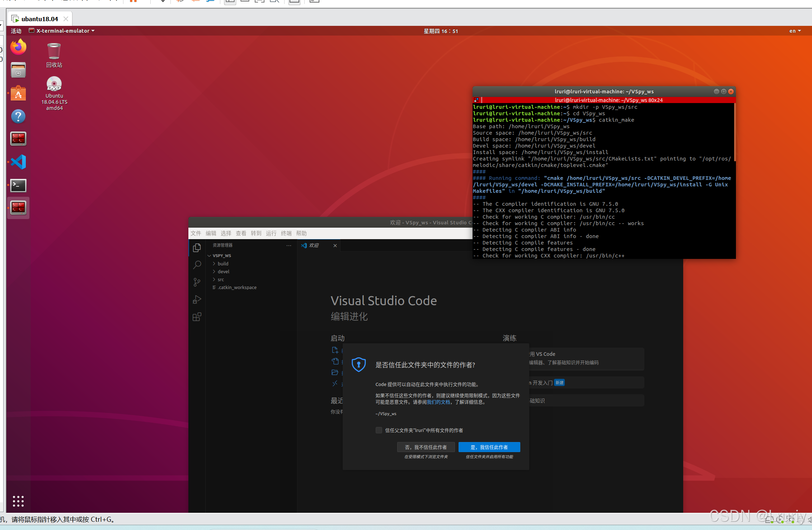Launch Firefox from the Ubuntu dock

tap(18, 47)
